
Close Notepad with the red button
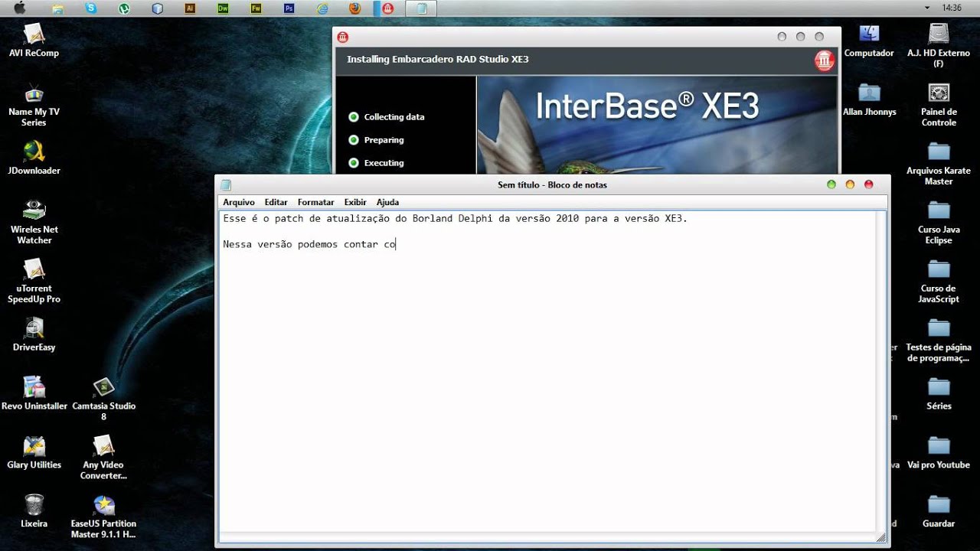click(x=868, y=184)
